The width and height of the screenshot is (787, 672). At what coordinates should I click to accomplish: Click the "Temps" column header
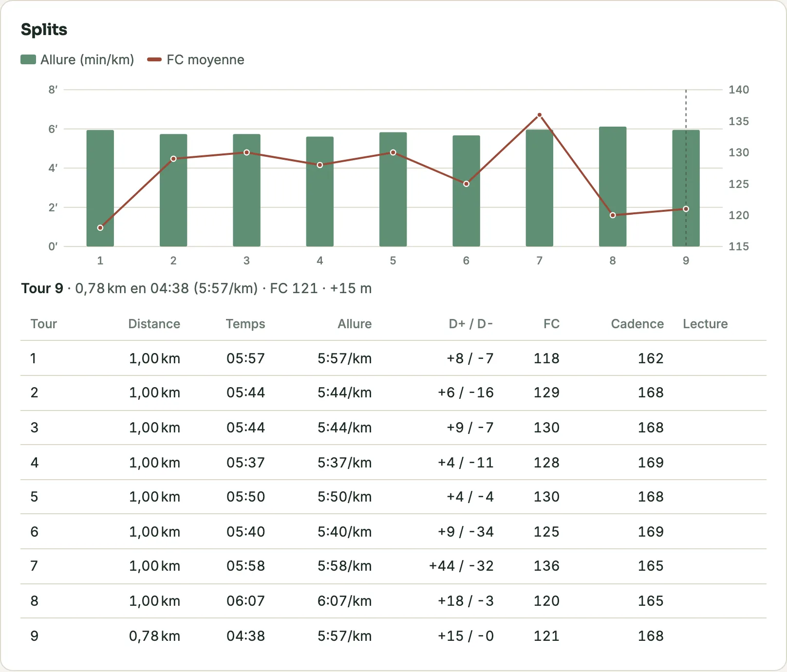[245, 324]
